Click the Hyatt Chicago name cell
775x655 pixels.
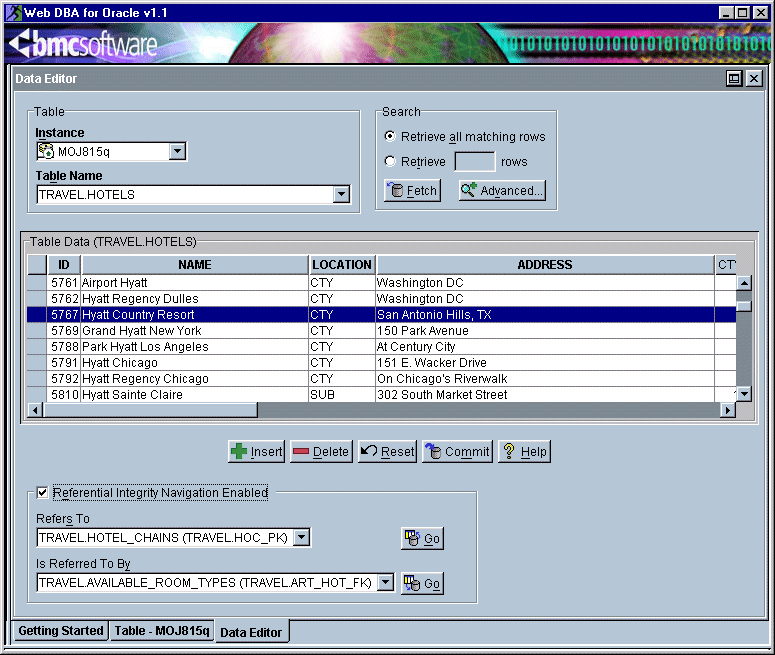(195, 362)
